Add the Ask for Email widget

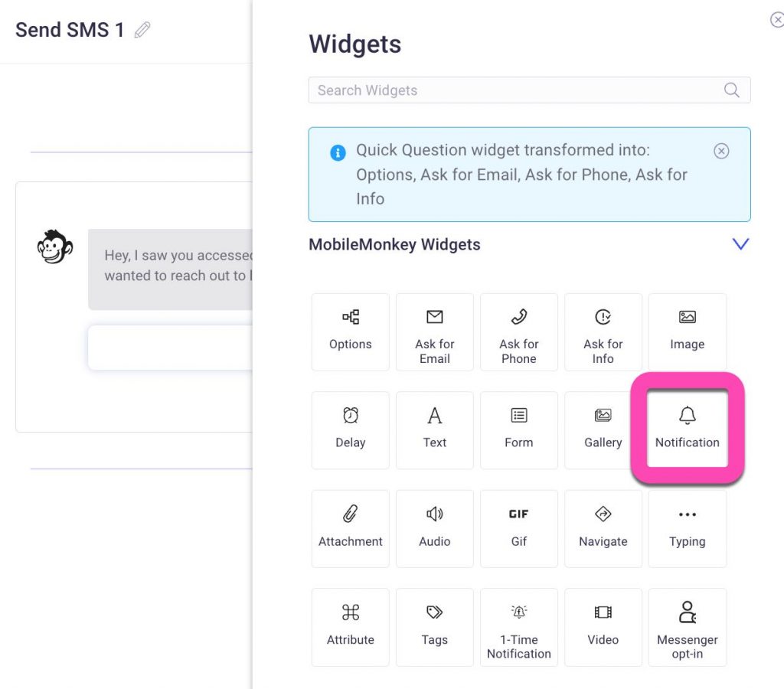click(435, 331)
